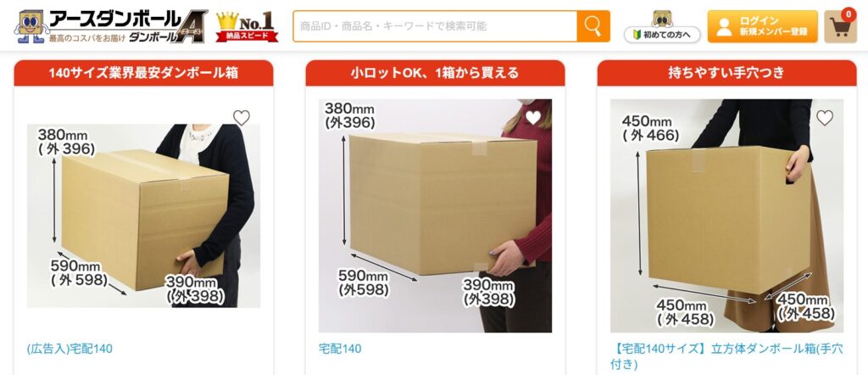Screen dimensions: 868x375
Task: Toggle favorite heart on 立方体ダンボール箱 product
Action: click(825, 117)
